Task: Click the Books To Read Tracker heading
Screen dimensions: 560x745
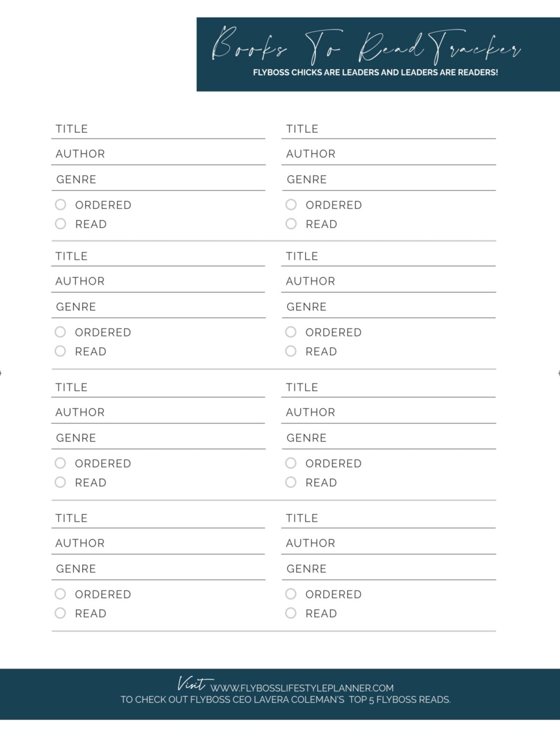Action: pyautogui.click(x=366, y=47)
